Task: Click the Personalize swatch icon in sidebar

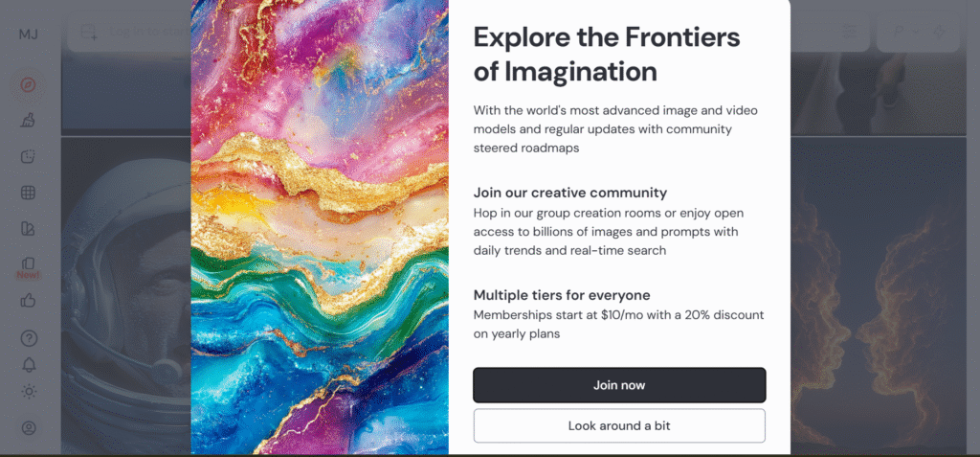Action: 29,229
